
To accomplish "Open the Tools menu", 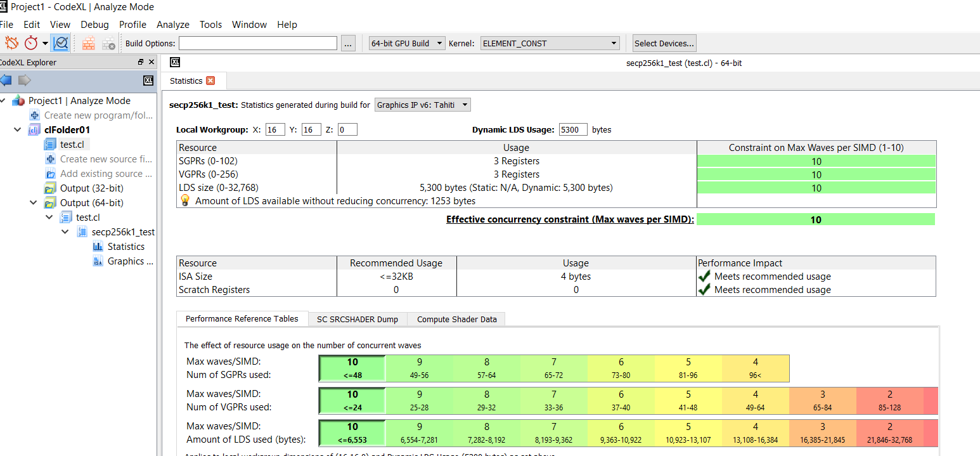I will [x=210, y=25].
